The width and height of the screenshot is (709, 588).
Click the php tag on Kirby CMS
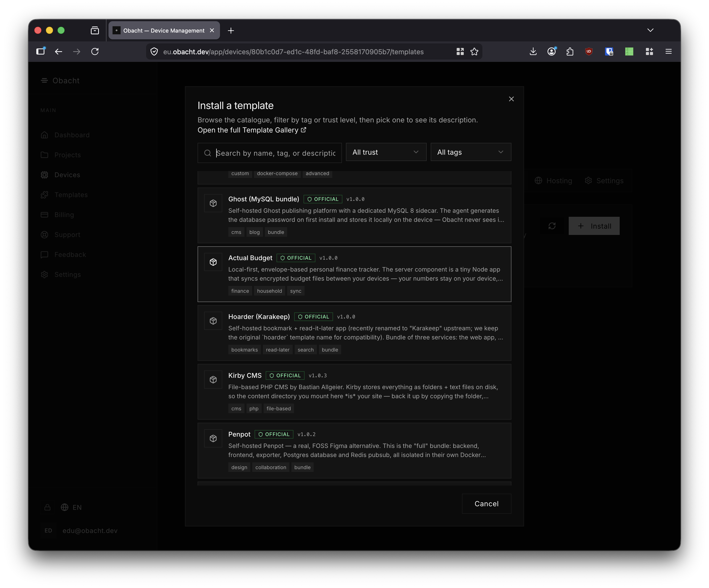click(254, 408)
